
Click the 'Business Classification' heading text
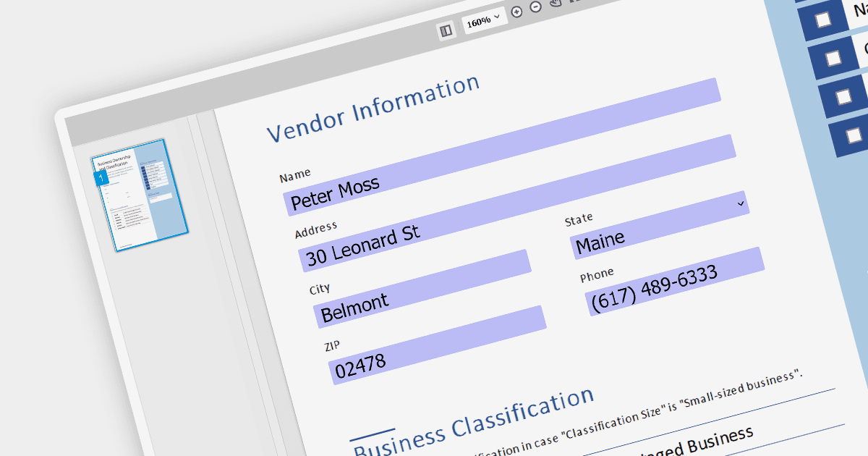pos(473,423)
